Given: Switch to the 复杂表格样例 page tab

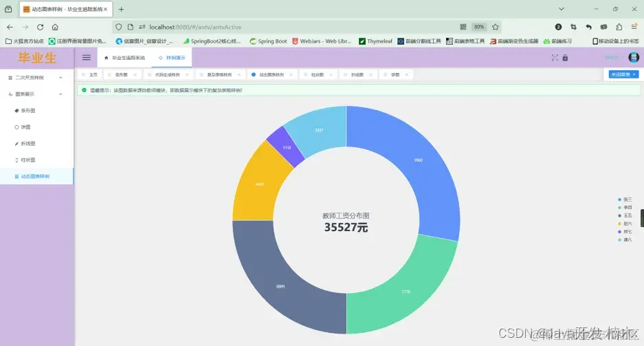Looking at the screenshot, I should click(219, 75).
